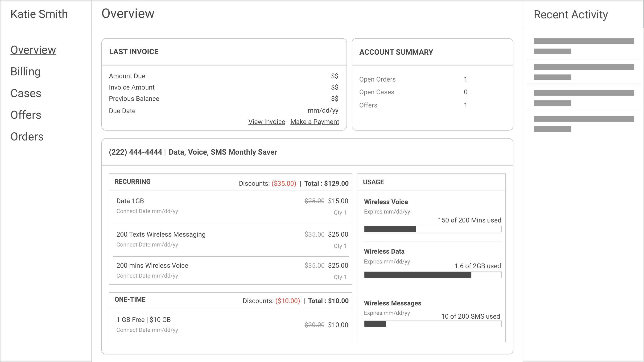Click the Wireless Messages usage progress bar
644x362 pixels.
(433, 324)
